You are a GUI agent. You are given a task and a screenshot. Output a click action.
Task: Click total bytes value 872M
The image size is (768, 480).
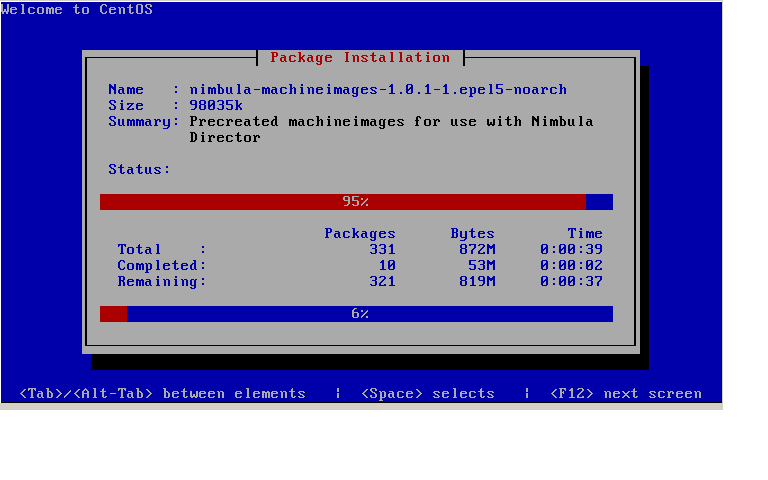point(477,250)
